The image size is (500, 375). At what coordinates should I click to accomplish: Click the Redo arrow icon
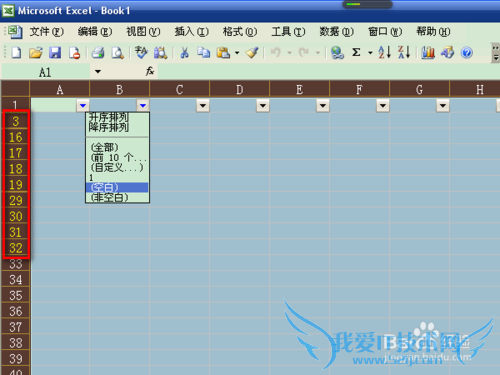click(x=304, y=53)
